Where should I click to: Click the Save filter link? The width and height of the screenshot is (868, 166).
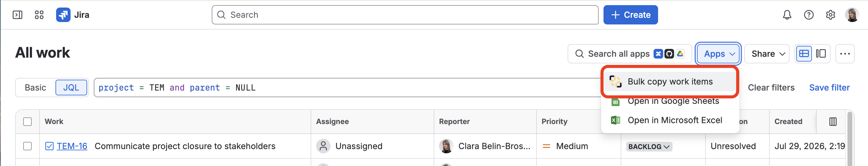coord(829,88)
